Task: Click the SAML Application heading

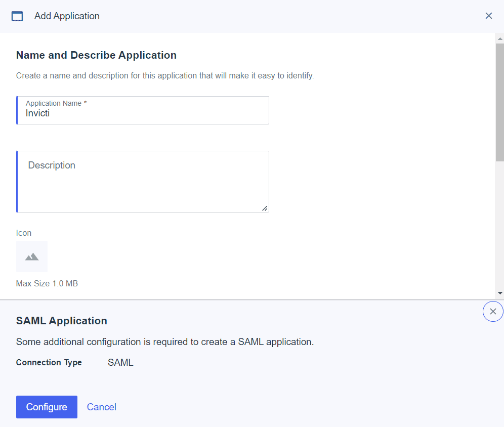Action: click(61, 320)
